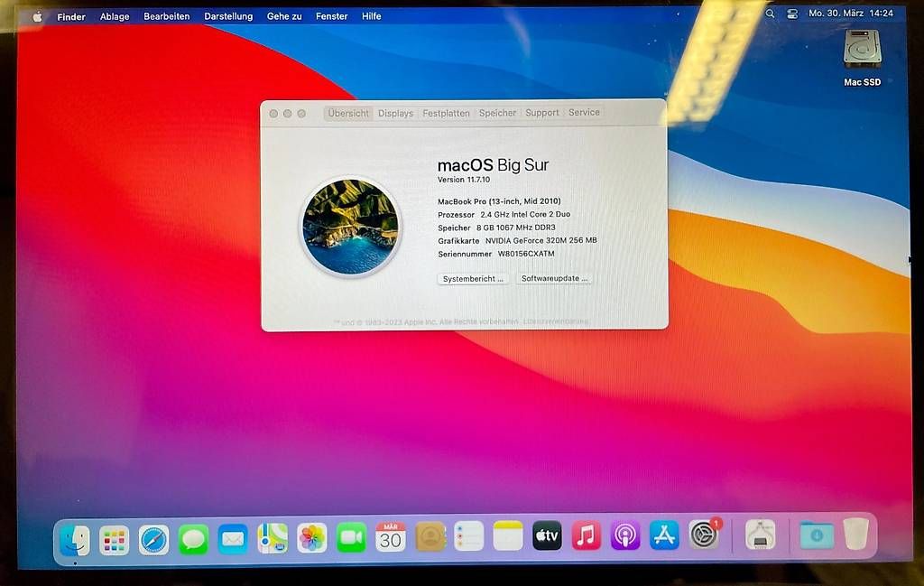924x586 pixels.
Task: Open the System Information chip icon in Dock
Action: coord(760,535)
